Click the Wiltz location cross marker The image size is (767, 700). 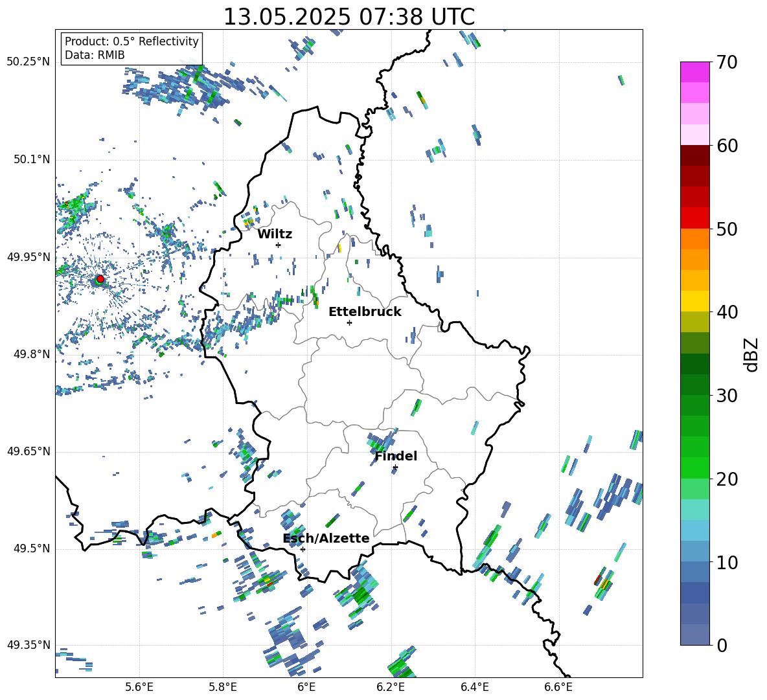coord(279,245)
